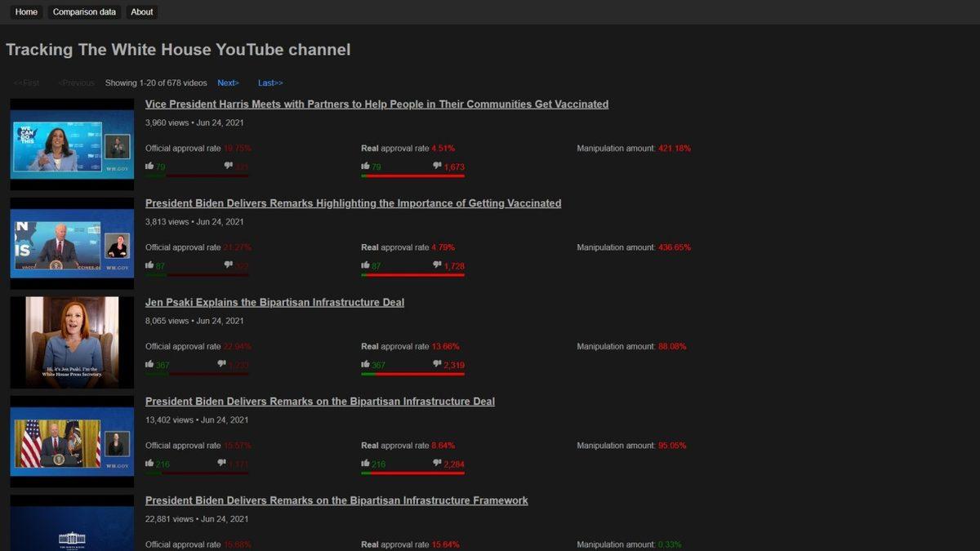Open the About page
The image size is (980, 551).
[x=141, y=11]
